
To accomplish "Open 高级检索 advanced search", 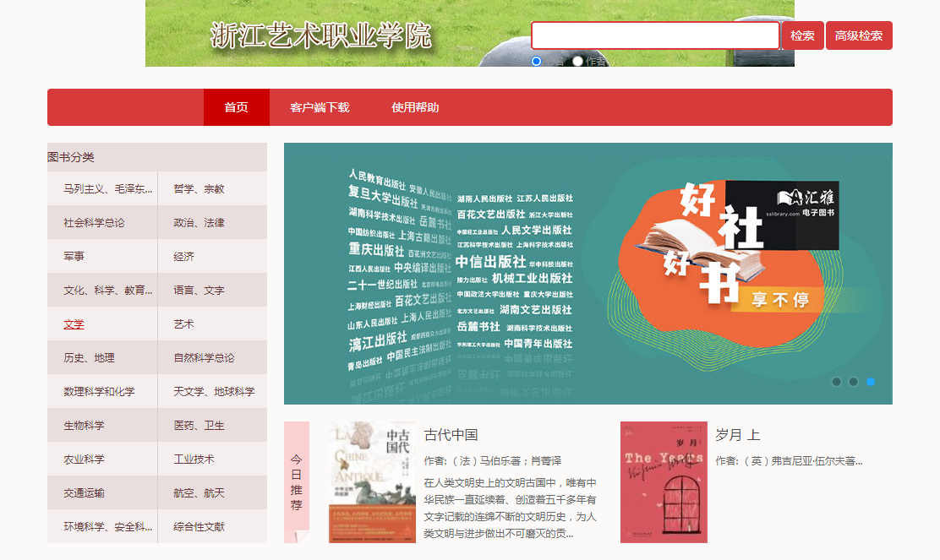I will pos(858,35).
